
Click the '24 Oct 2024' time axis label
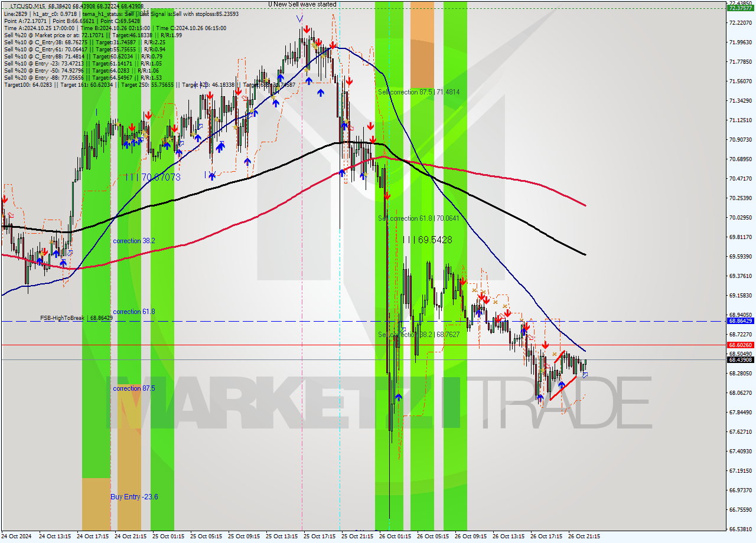(17, 537)
